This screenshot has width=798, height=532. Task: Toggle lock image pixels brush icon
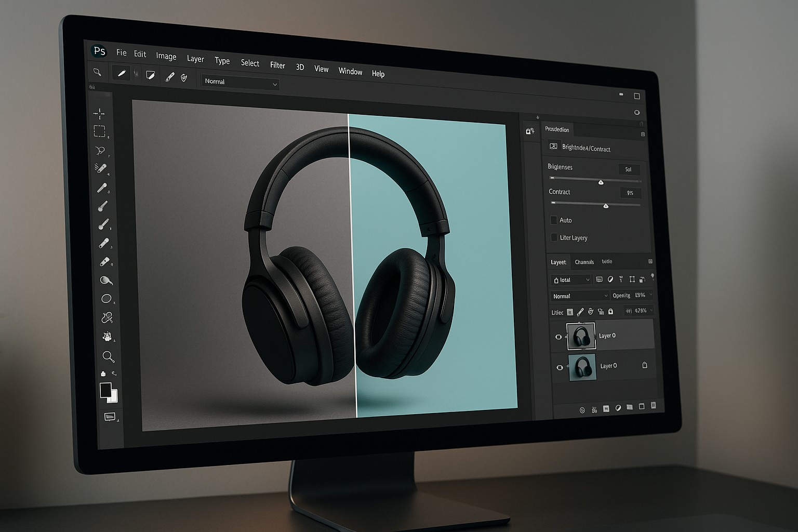pyautogui.click(x=580, y=312)
